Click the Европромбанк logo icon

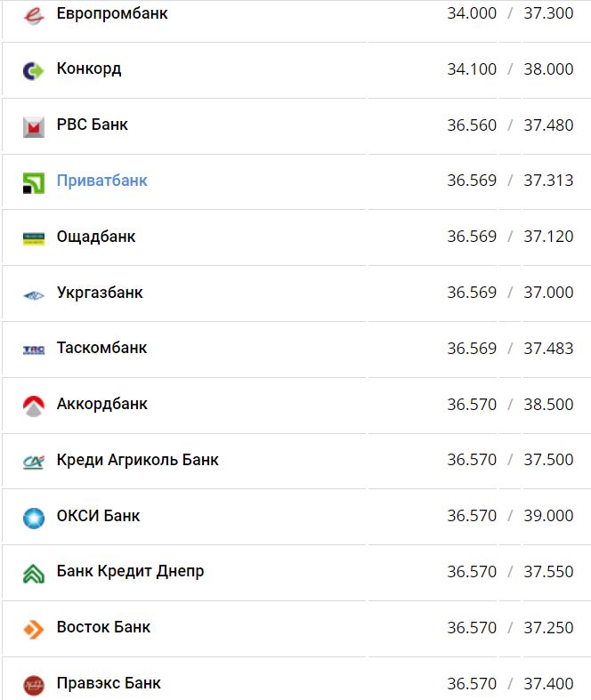33,15
